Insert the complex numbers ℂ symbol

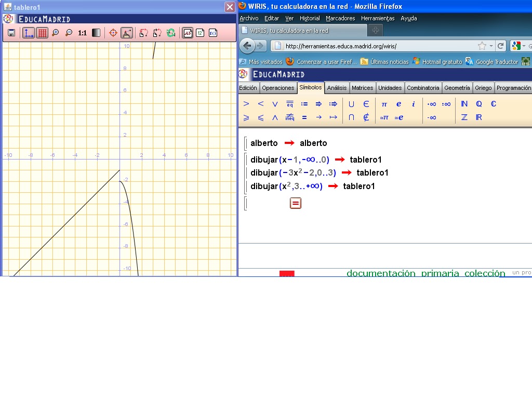494,104
